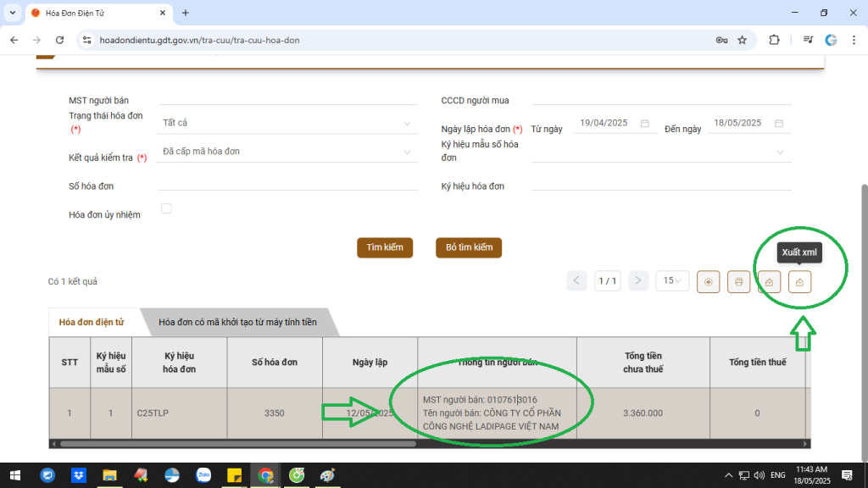The image size is (868, 488).
Task: Open Sticky Notes from taskbar
Action: pos(235,475)
